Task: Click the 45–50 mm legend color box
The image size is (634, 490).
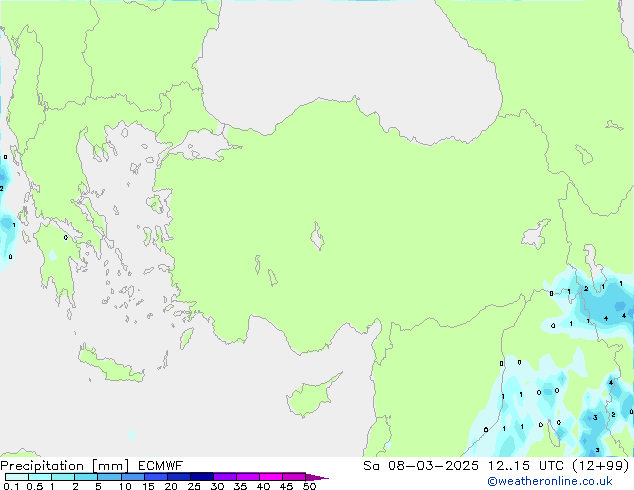Action: coord(294,477)
